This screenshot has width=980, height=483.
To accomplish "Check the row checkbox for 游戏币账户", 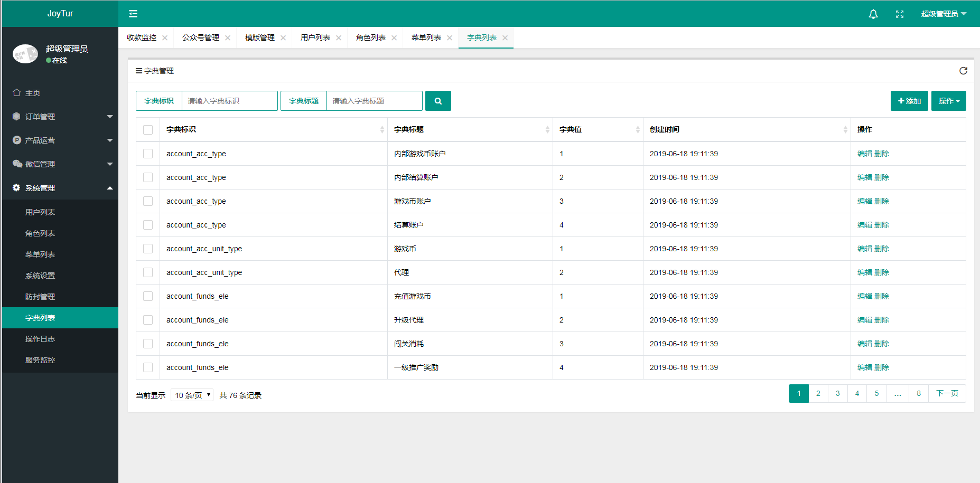I will [x=148, y=201].
